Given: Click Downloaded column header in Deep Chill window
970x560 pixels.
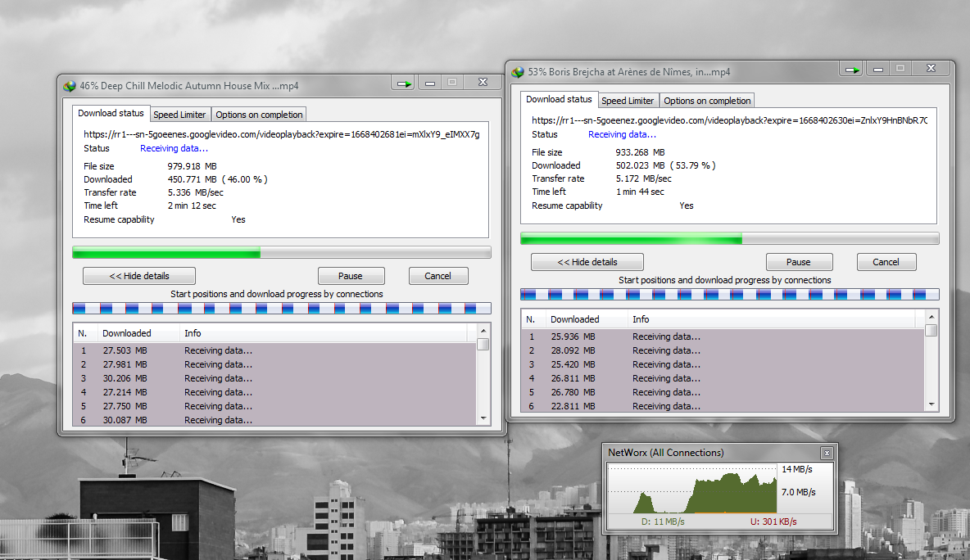Looking at the screenshot, I should click(x=138, y=333).
